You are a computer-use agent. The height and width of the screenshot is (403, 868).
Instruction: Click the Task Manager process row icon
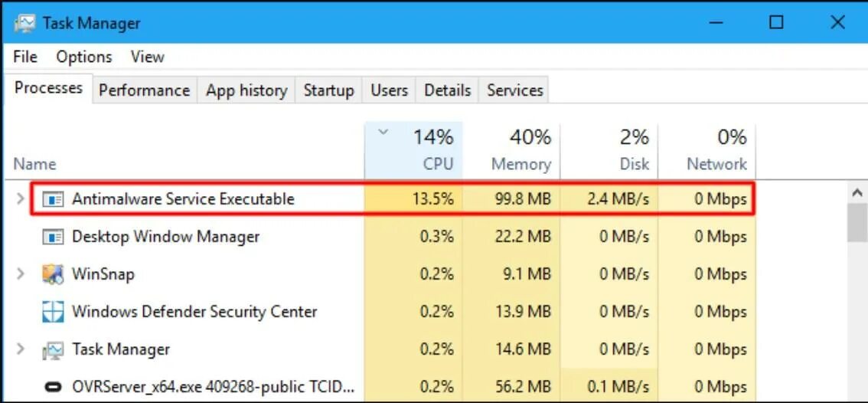tap(53, 349)
